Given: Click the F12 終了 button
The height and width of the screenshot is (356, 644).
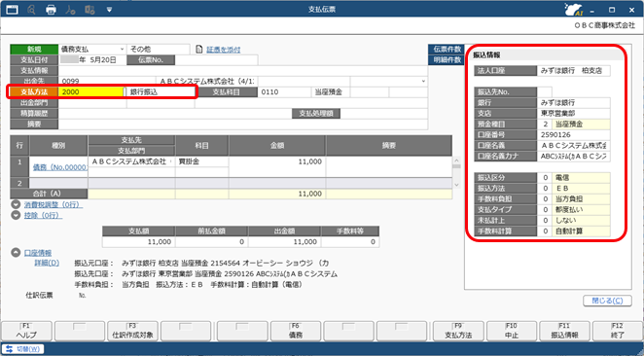Looking at the screenshot, I should pyautogui.click(x=618, y=331).
